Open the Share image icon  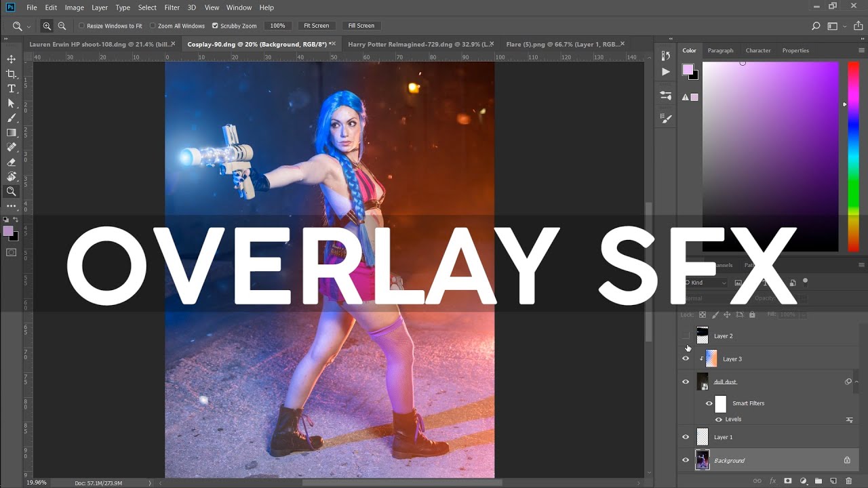pos(859,26)
